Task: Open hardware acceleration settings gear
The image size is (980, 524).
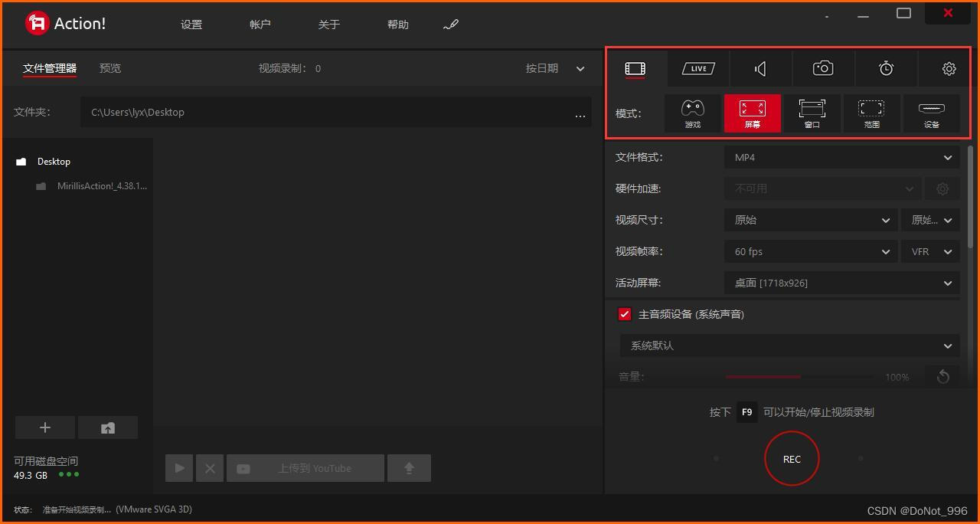Action: [942, 188]
